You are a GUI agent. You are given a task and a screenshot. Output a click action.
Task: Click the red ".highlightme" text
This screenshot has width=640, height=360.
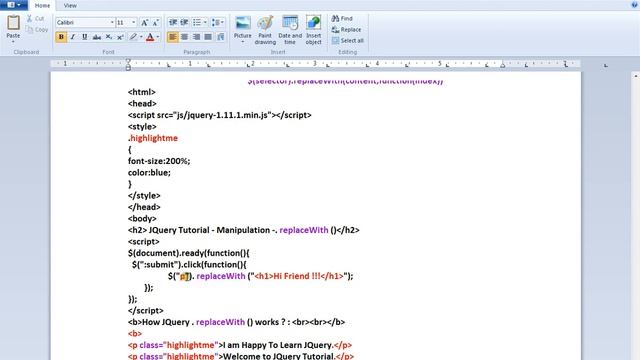click(153, 138)
